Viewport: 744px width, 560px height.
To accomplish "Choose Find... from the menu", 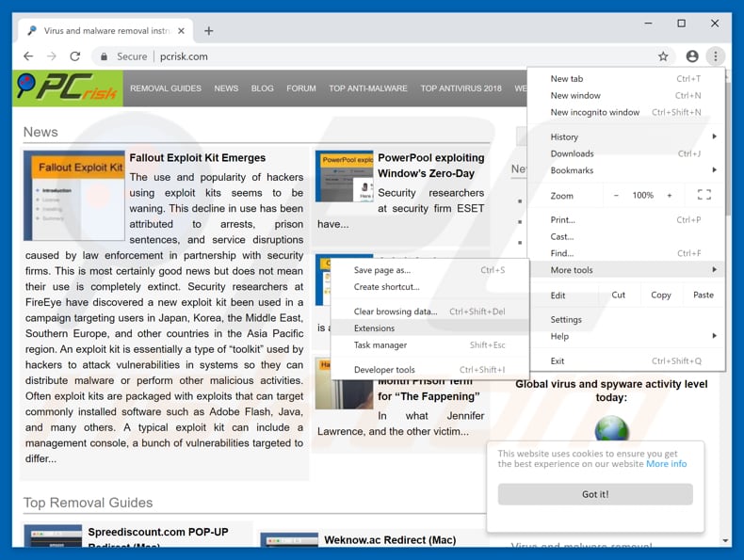I will tap(626, 253).
